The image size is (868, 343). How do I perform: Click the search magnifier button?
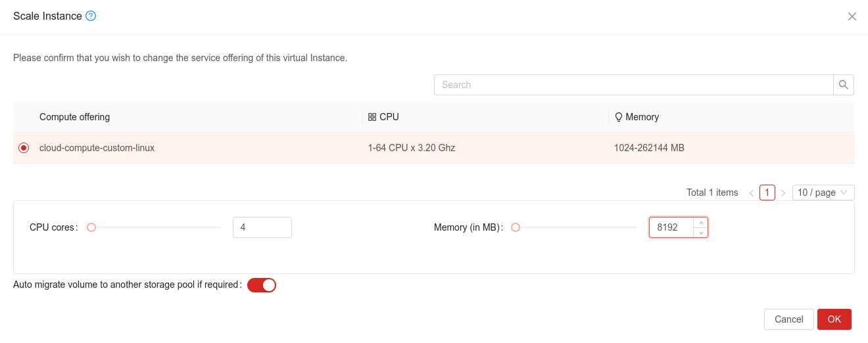coord(844,85)
